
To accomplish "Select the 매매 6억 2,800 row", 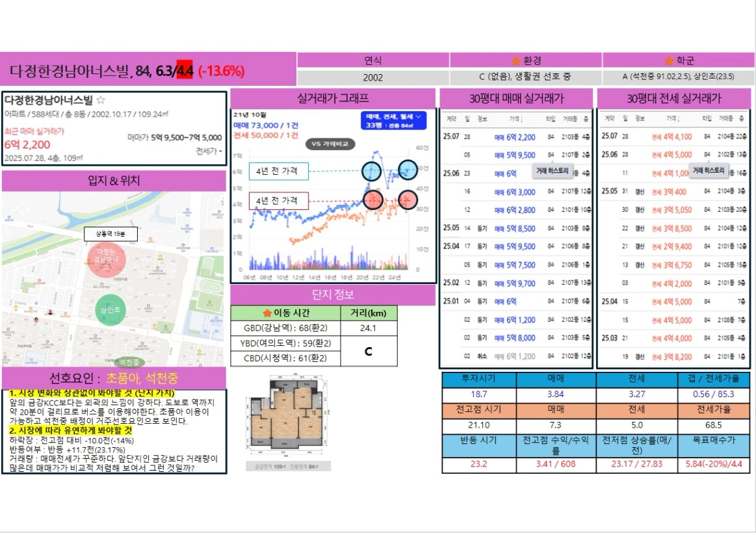I will (x=516, y=210).
